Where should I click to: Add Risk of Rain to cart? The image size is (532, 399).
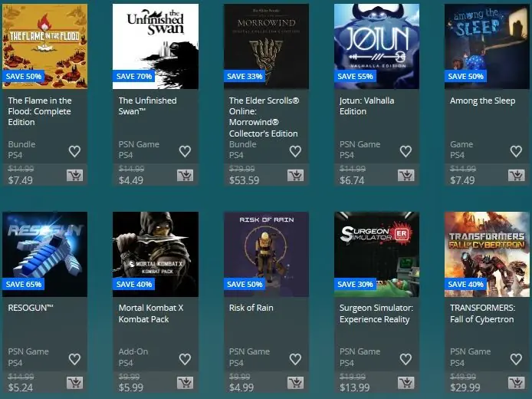296,383
